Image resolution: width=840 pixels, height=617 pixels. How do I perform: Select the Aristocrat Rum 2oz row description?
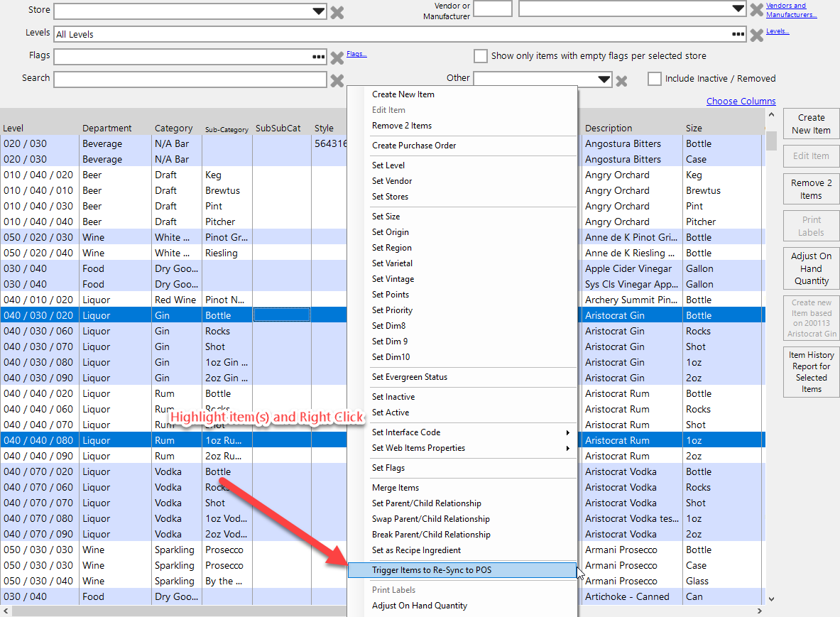pyautogui.click(x=632, y=456)
